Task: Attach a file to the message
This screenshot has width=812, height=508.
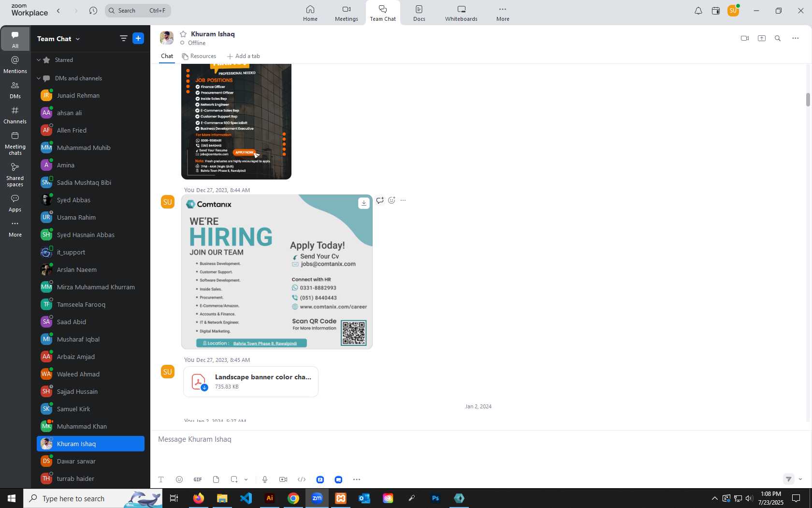Action: click(216, 479)
